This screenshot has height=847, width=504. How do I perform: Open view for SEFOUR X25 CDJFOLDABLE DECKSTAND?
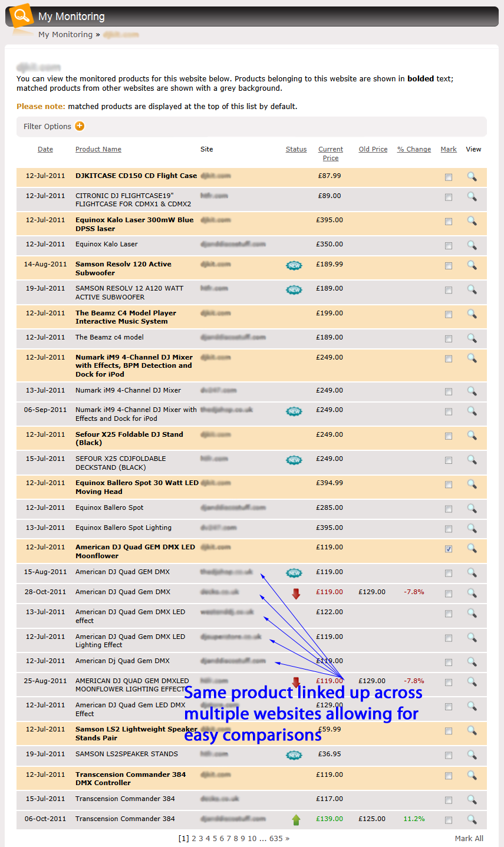[x=472, y=459]
